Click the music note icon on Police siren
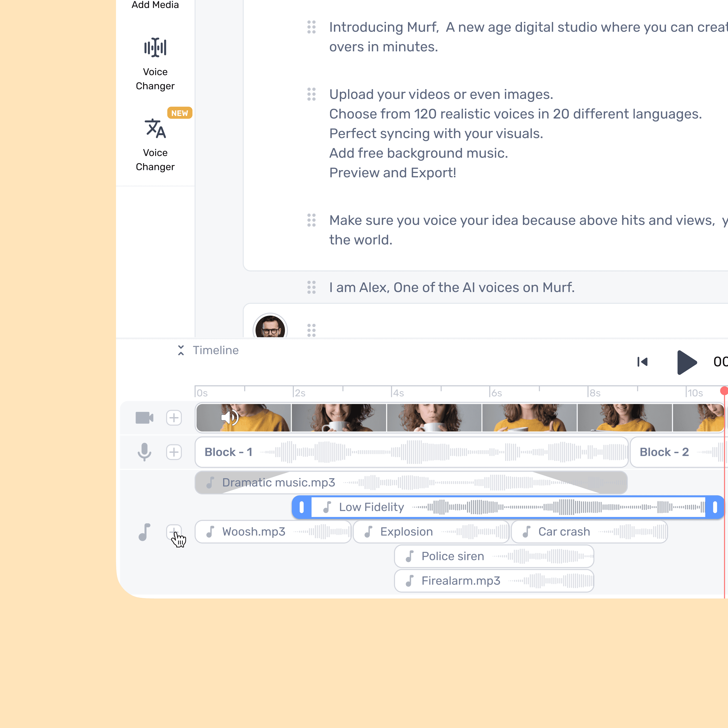 coord(410,556)
